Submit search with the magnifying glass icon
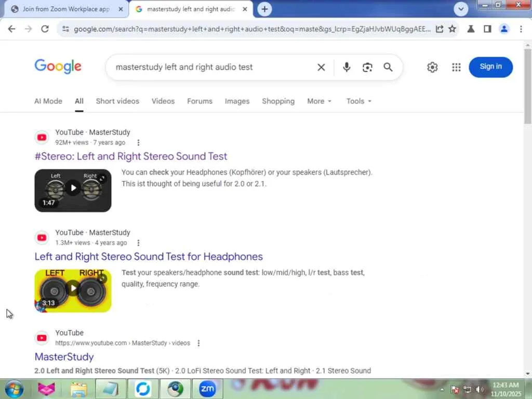Image resolution: width=532 pixels, height=399 pixels. [388, 67]
